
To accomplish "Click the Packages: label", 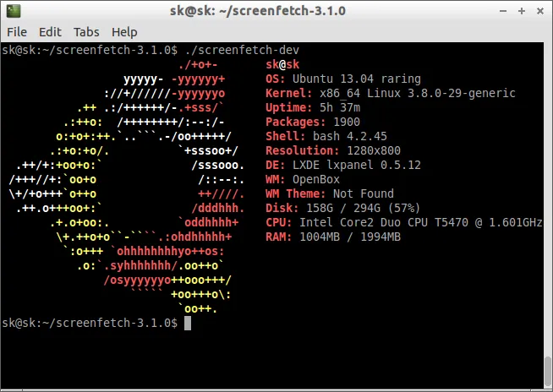I will tap(296, 122).
